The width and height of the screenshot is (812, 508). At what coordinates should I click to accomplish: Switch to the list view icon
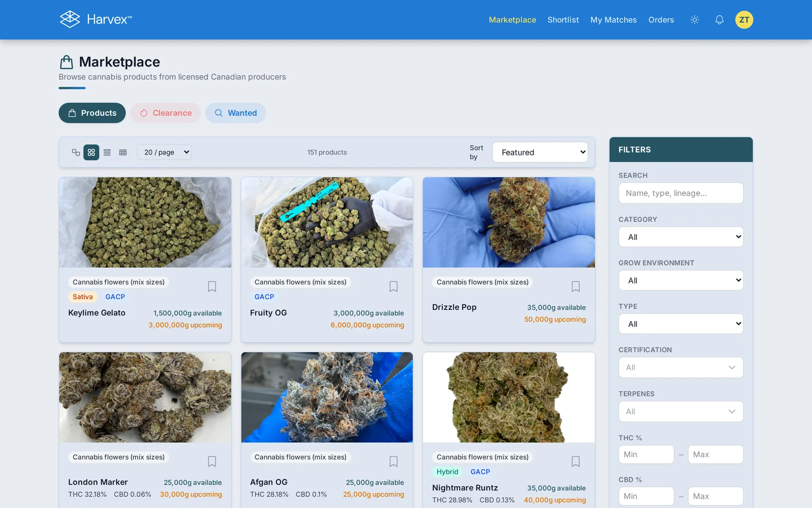tap(107, 152)
